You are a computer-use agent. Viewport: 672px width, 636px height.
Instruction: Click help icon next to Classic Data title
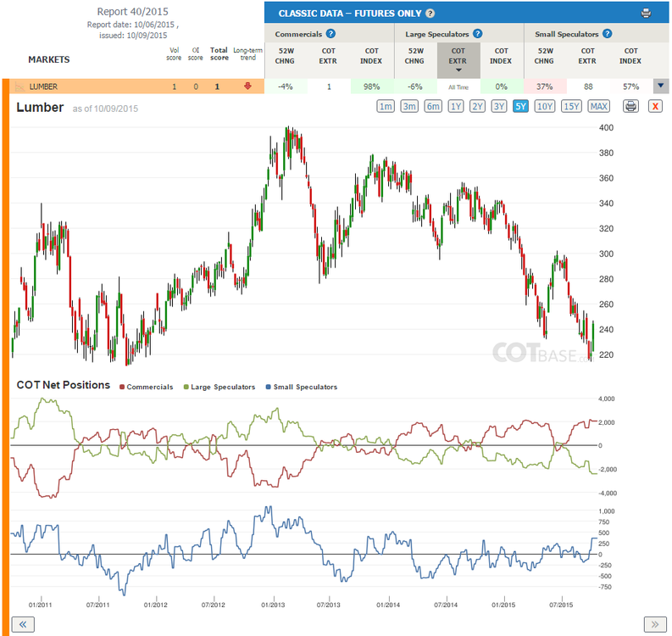(x=430, y=14)
